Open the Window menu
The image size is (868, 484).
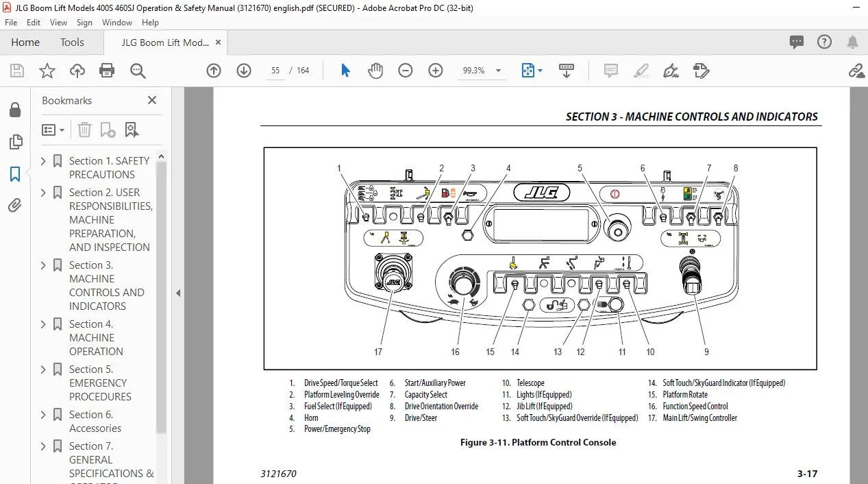click(x=117, y=23)
